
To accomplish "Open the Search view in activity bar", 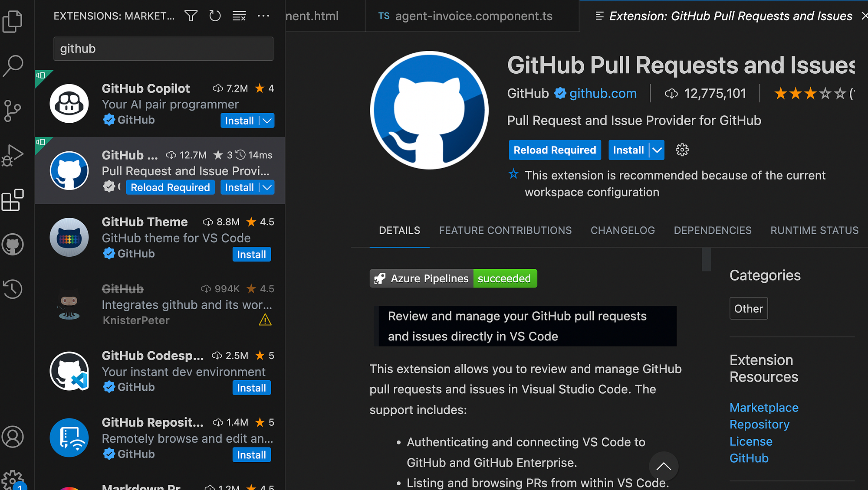I will pos(13,66).
